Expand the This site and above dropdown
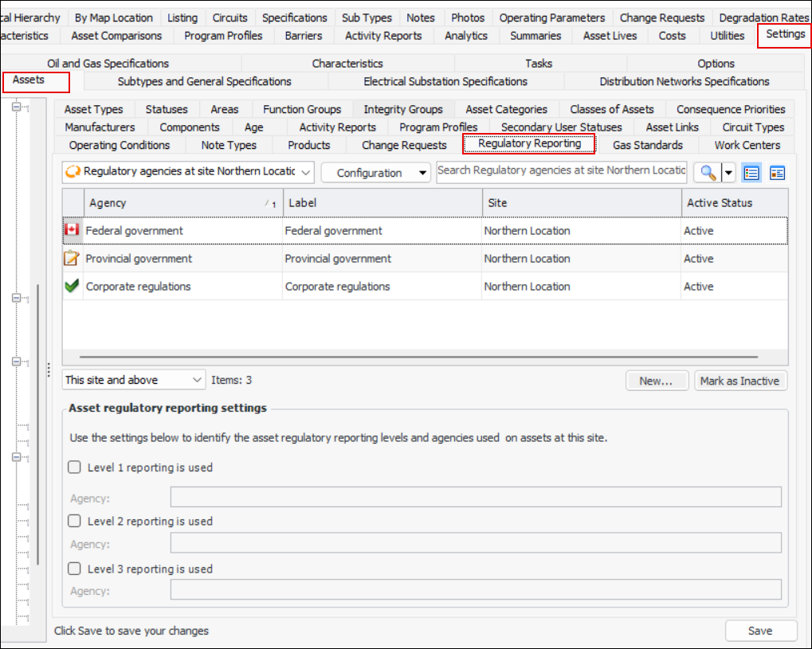 tap(134, 381)
